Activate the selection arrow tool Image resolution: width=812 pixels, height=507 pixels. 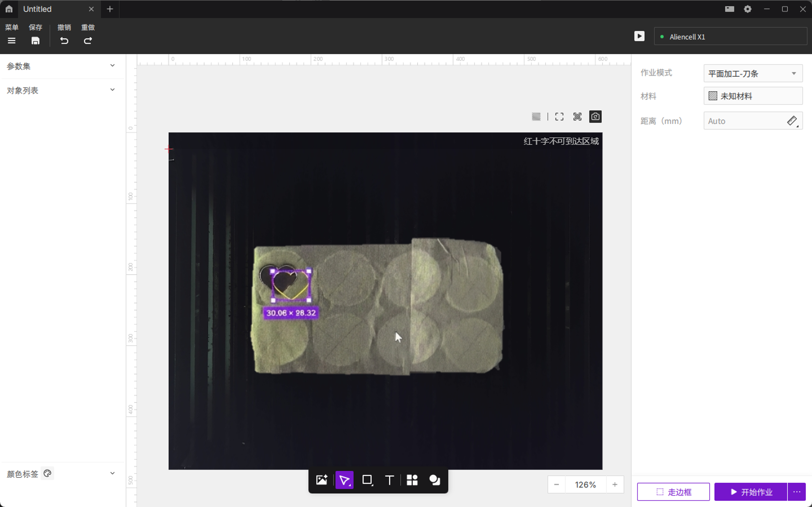(344, 480)
